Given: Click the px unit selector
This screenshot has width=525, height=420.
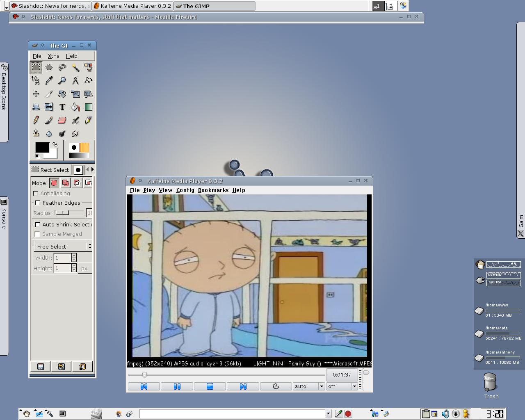Looking at the screenshot, I should pyautogui.click(x=84, y=268).
